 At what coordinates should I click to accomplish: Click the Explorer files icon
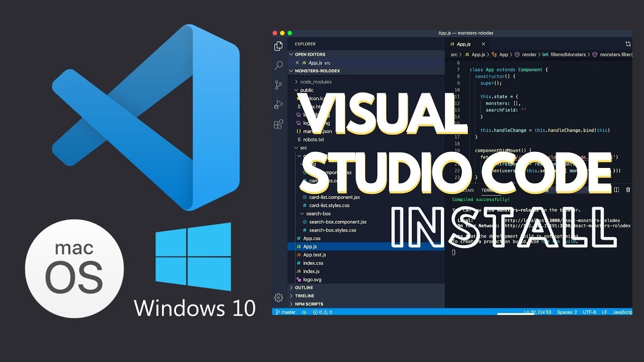pos(278,46)
